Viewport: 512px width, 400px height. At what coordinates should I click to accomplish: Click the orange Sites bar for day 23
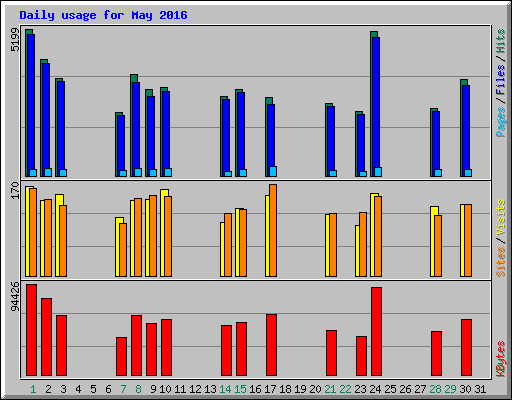tap(363, 244)
